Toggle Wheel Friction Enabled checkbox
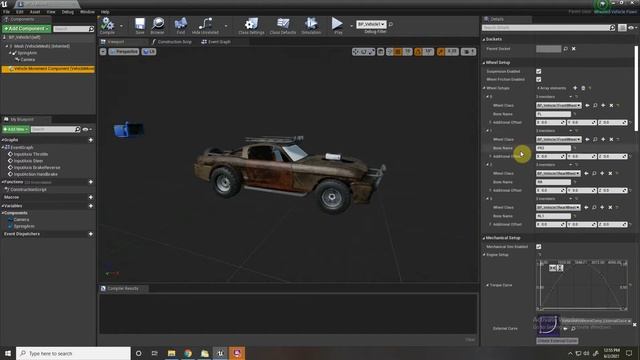Image resolution: width=640 pixels, height=360 pixels. click(x=539, y=80)
